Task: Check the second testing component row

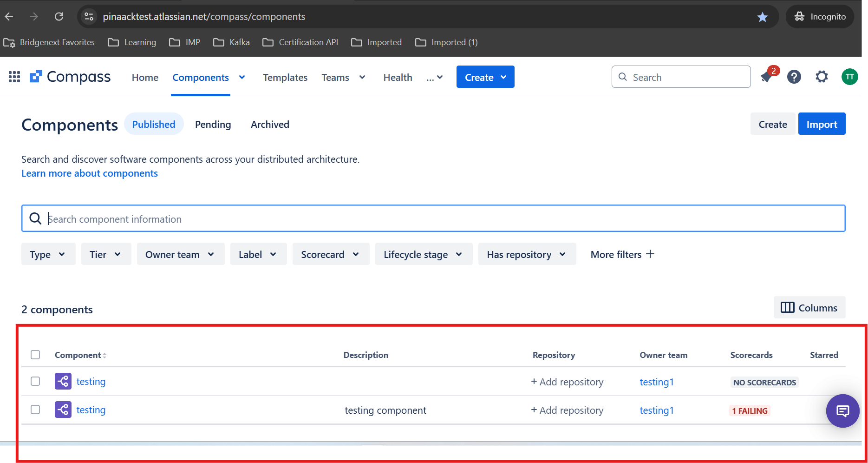Action: [x=35, y=410]
